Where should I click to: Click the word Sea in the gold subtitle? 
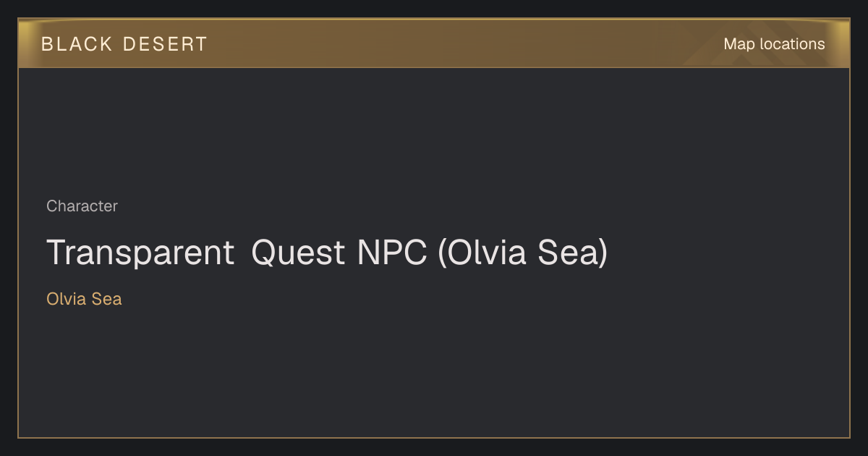pyautogui.click(x=106, y=299)
